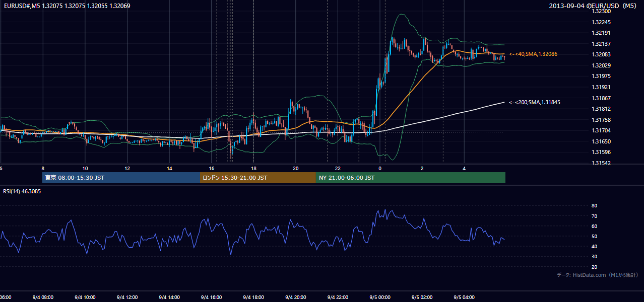Click price level 1.31921 on the axis
This screenshot has width=644, height=302.
601,87
